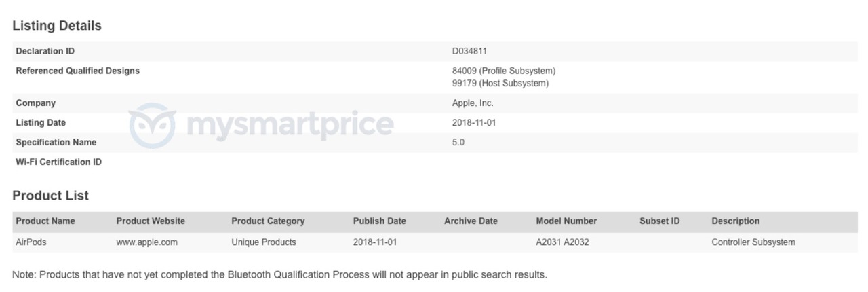This screenshot has width=868, height=292.
Task: Click the Apple, Inc. company value
Action: tap(473, 103)
